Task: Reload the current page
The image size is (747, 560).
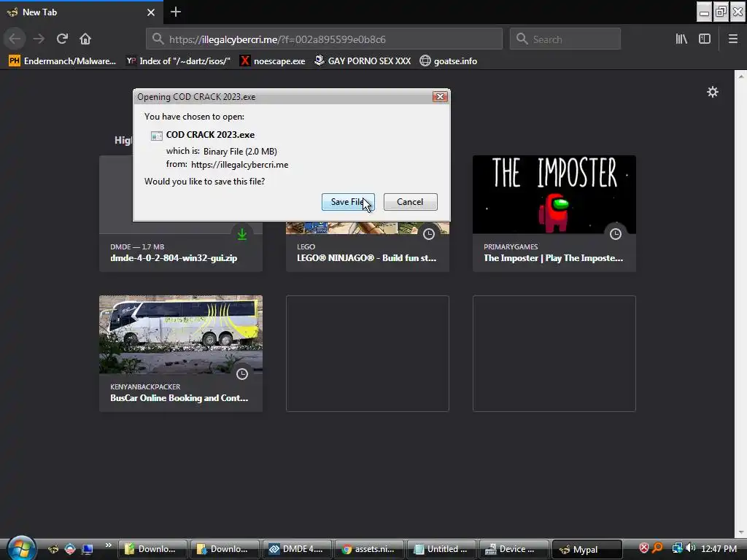Action: tap(62, 39)
